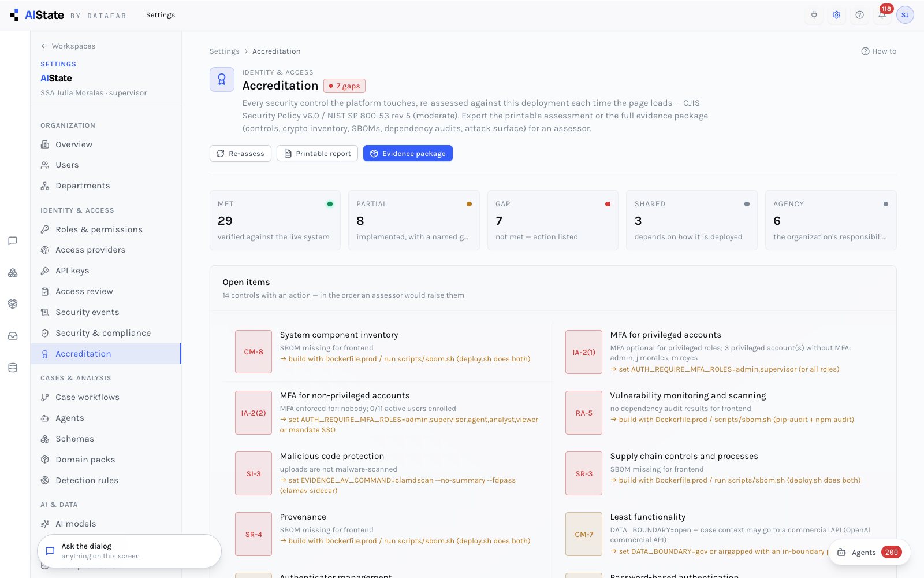Open Access providers page
Image resolution: width=924 pixels, height=578 pixels.
click(106, 250)
